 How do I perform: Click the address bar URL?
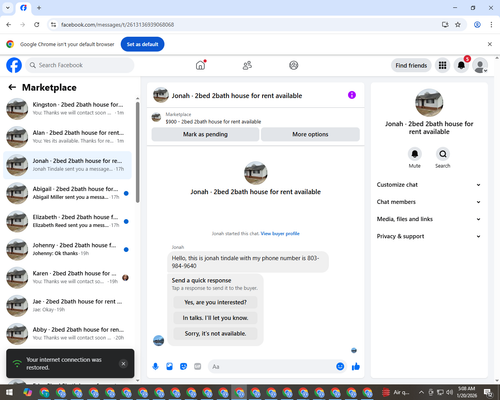click(117, 25)
